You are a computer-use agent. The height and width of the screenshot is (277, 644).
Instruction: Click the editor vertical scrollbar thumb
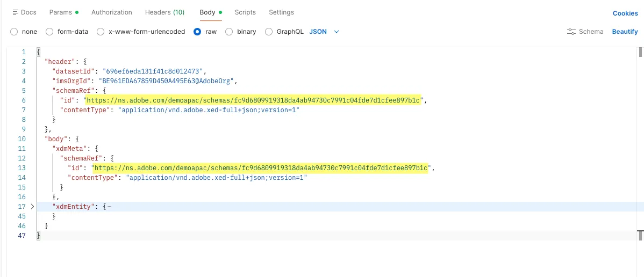coord(640,52)
